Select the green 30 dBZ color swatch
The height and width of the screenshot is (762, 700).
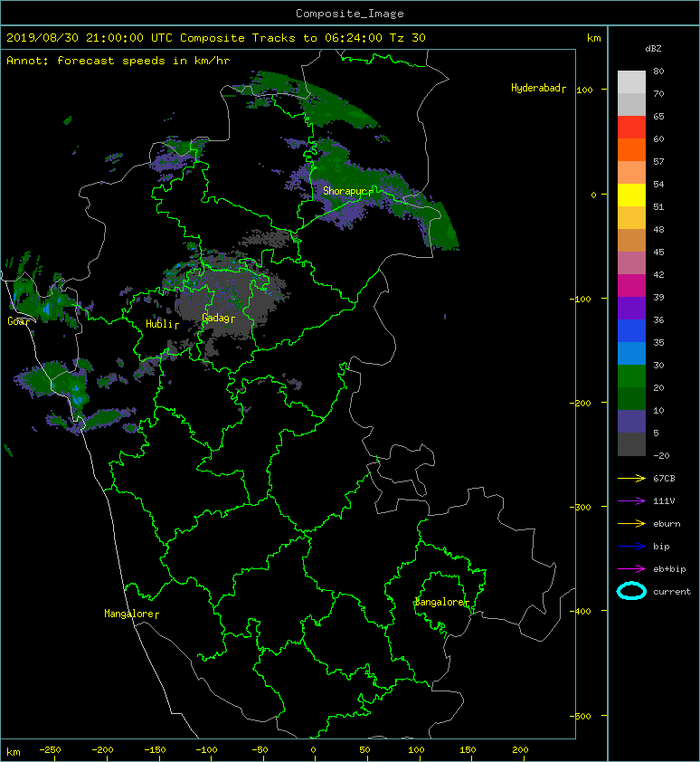[x=631, y=376]
